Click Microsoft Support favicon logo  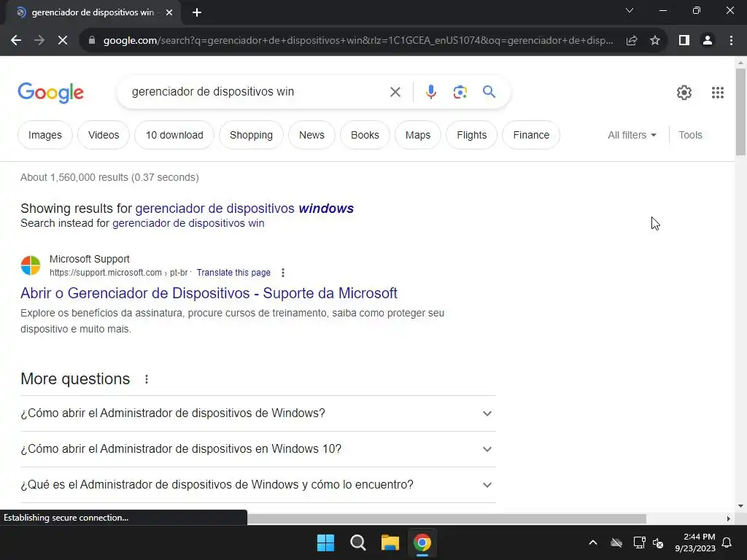click(x=31, y=265)
